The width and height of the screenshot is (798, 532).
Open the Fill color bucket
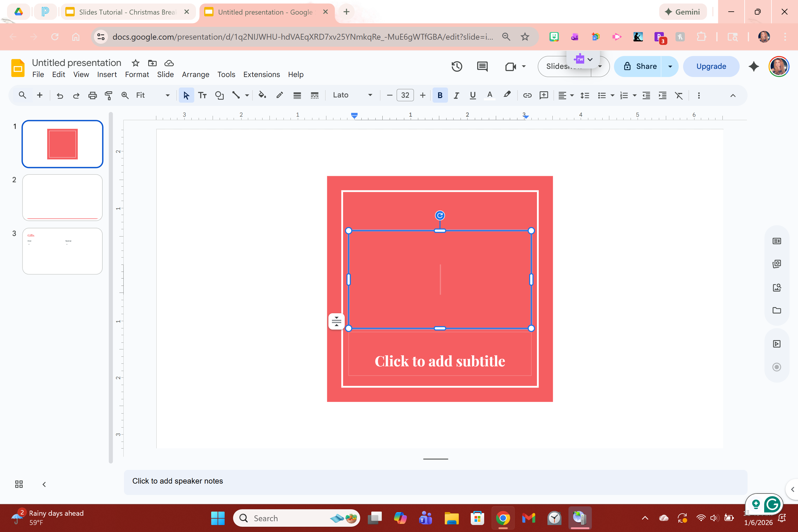point(262,95)
